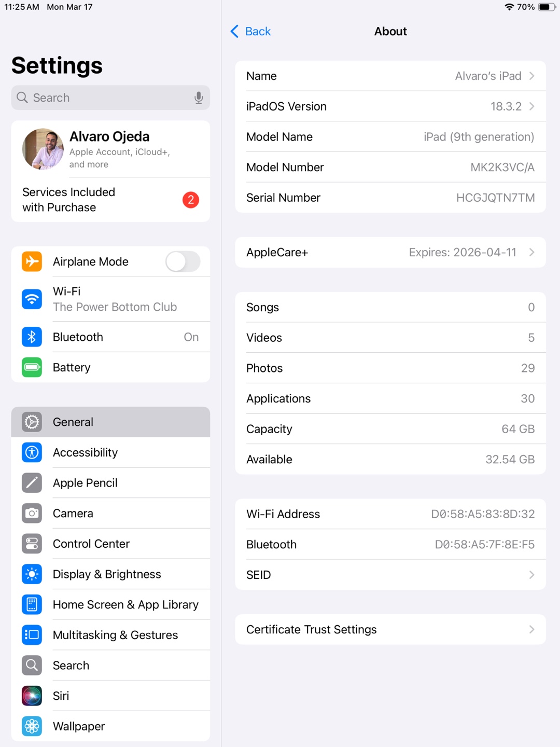This screenshot has width=560, height=747.
Task: Tap the Videos count 5
Action: (531, 338)
